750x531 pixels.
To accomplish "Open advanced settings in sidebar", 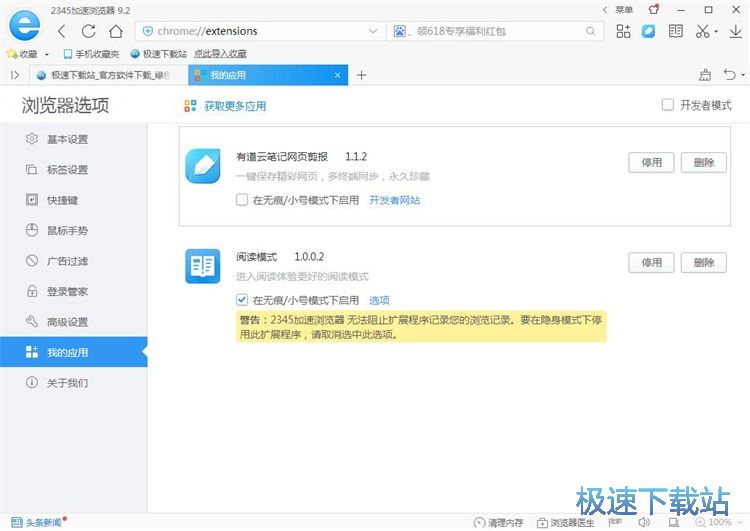I will pos(74,322).
